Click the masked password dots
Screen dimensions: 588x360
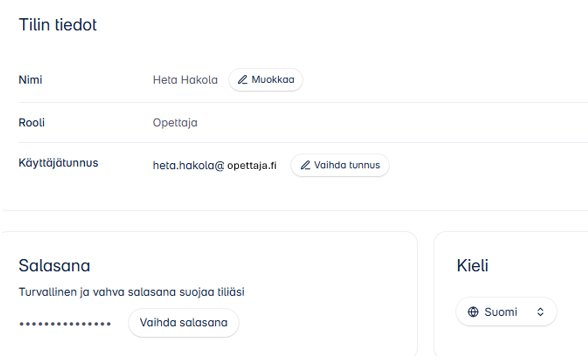click(65, 324)
